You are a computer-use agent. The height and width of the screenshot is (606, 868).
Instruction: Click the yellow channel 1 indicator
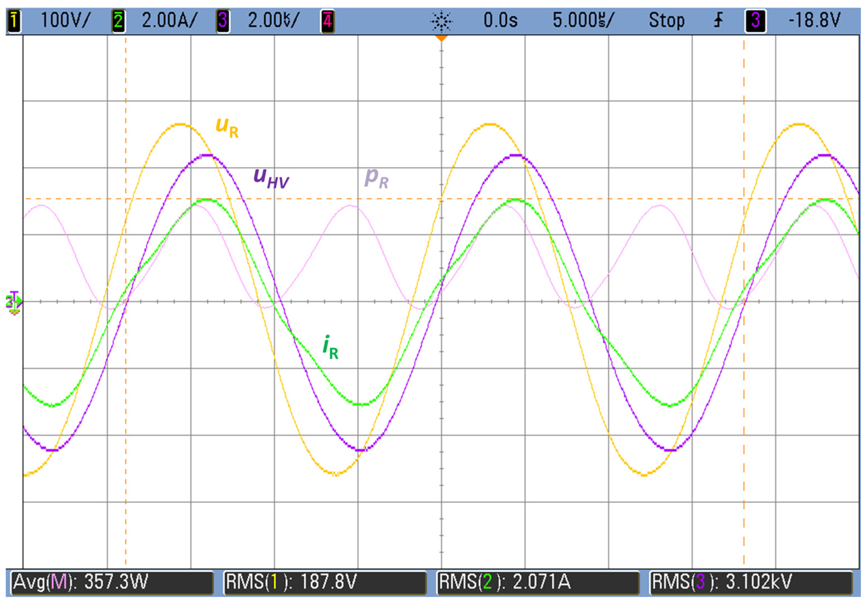(14, 20)
